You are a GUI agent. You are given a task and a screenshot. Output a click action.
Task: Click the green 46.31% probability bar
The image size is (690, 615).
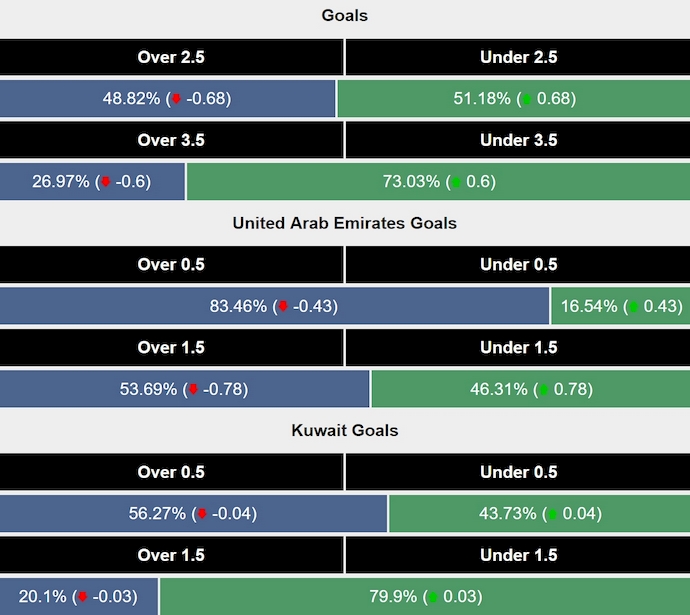click(x=530, y=389)
